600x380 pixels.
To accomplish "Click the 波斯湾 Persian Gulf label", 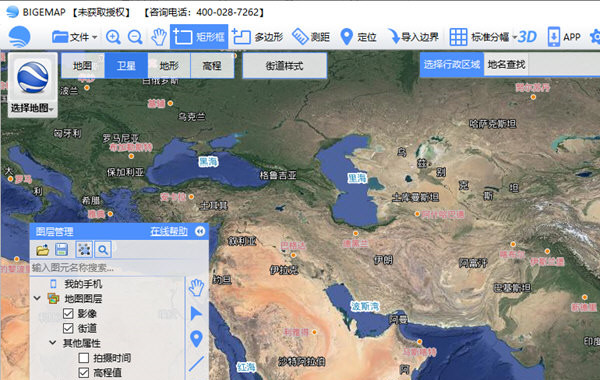I will click(x=365, y=306).
